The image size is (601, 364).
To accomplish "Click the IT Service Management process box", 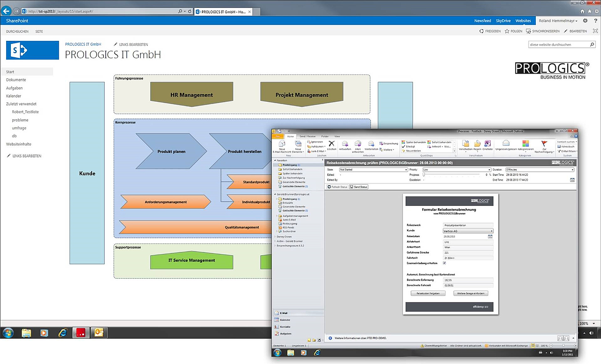I will (x=192, y=260).
